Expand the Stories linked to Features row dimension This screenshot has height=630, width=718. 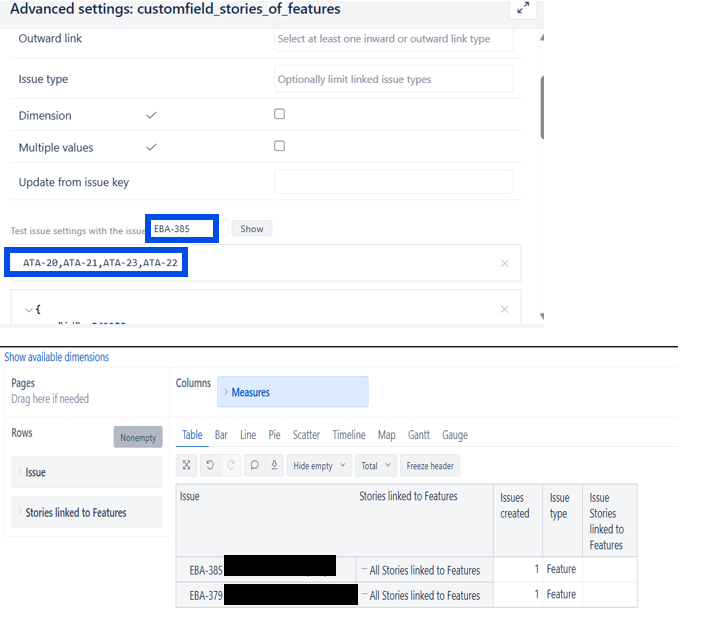(x=84, y=513)
